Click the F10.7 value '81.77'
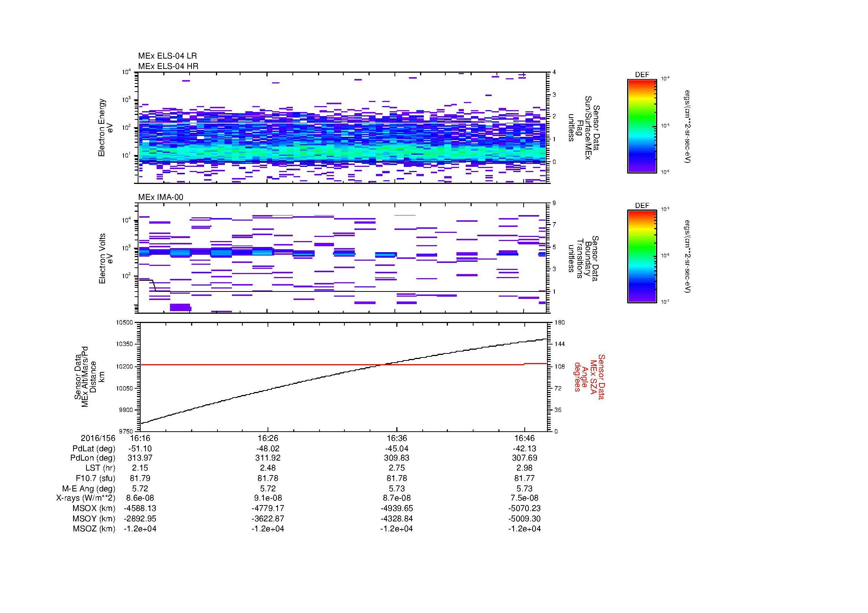The height and width of the screenshot is (613, 868). click(524, 478)
